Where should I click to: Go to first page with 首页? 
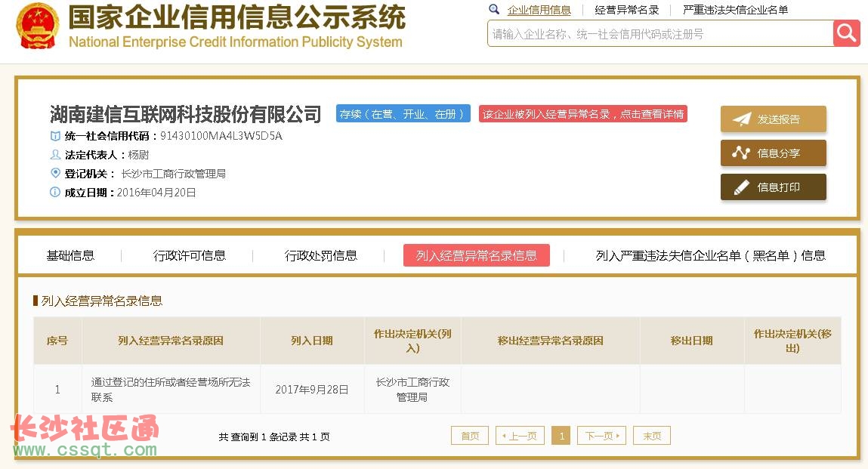(x=470, y=436)
